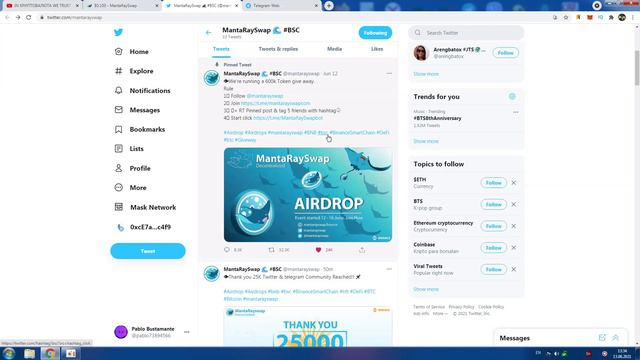Dismiss the Coinbase topic
The image size is (640, 360).
pos(514,248)
